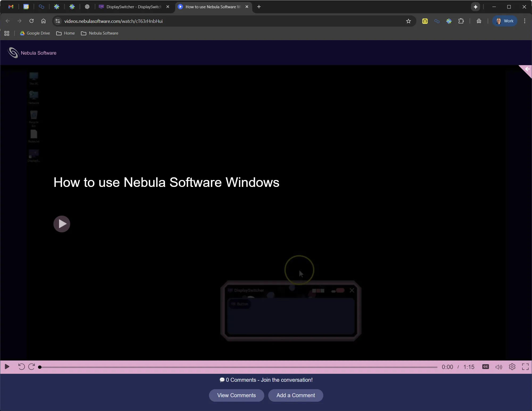View site information icon in address bar

(x=58, y=21)
